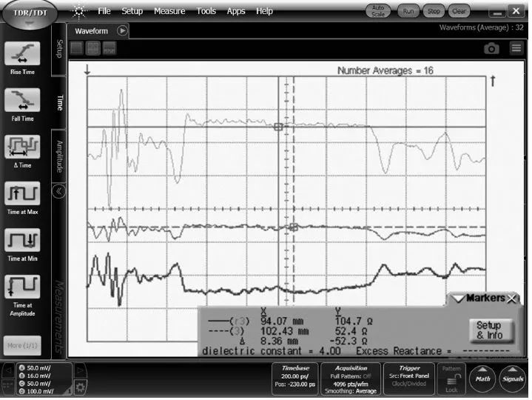Viewport: 532px width, 400px height.
Task: Select four-pane grid layout icon
Action: [93, 48]
